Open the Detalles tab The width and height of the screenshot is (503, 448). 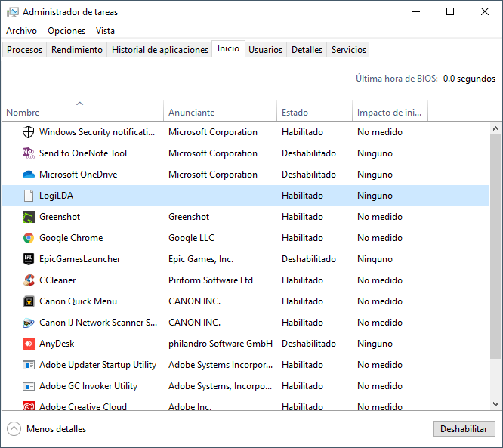(307, 50)
